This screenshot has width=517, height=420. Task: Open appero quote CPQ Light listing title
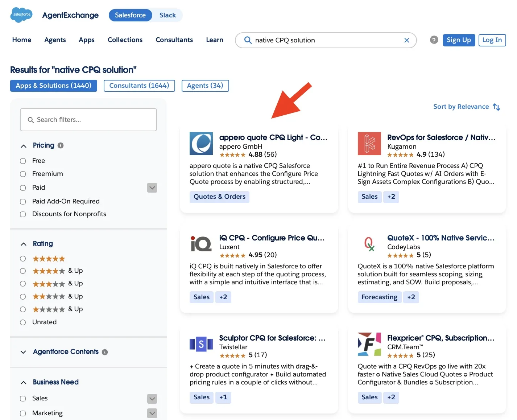pos(273,137)
